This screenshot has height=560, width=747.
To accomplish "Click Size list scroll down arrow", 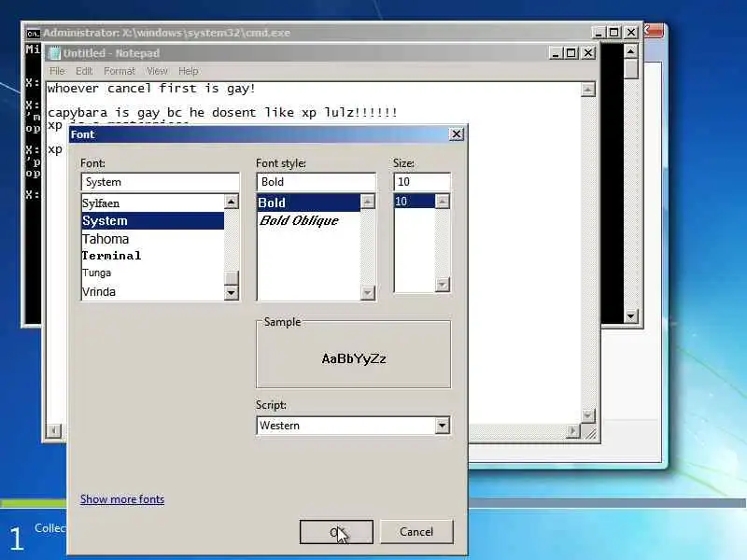I will [x=443, y=285].
